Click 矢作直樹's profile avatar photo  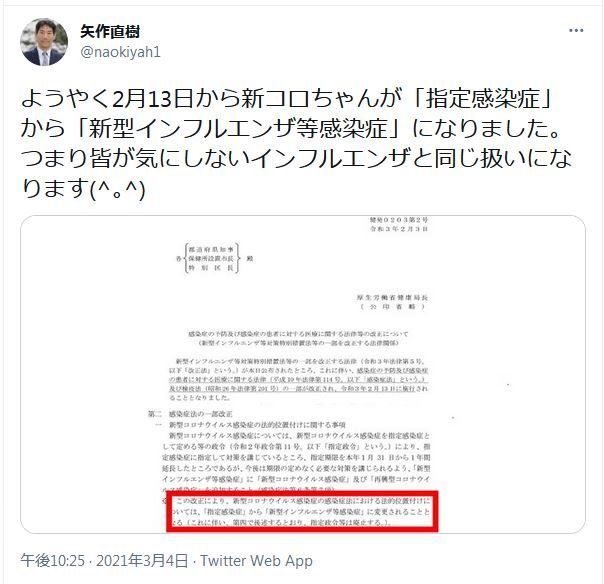(x=44, y=42)
